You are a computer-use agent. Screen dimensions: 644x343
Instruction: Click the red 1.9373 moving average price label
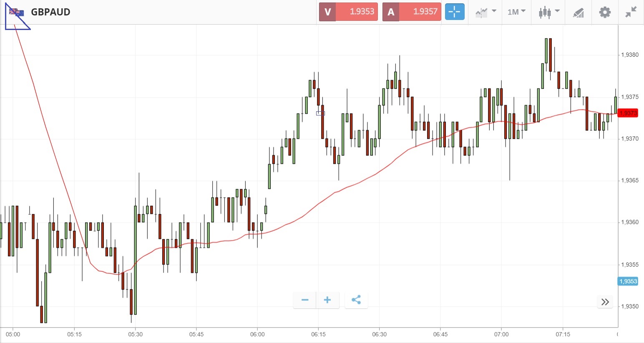628,113
